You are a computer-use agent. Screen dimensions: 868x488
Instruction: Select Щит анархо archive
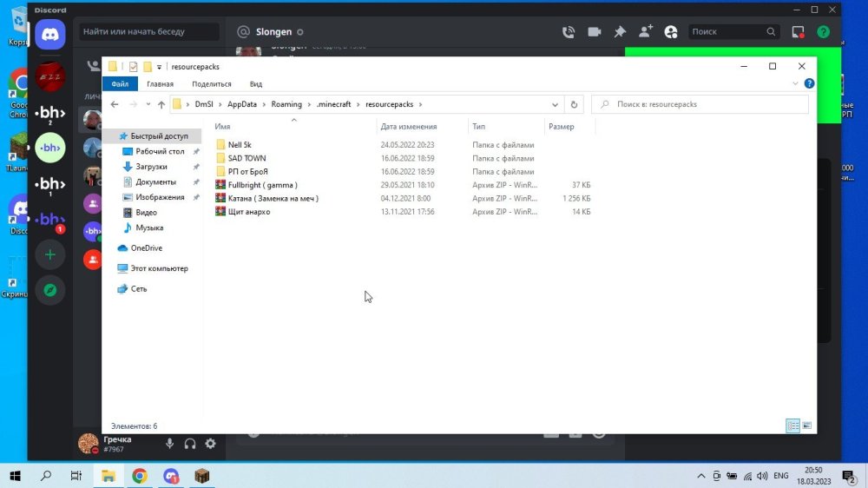(249, 212)
